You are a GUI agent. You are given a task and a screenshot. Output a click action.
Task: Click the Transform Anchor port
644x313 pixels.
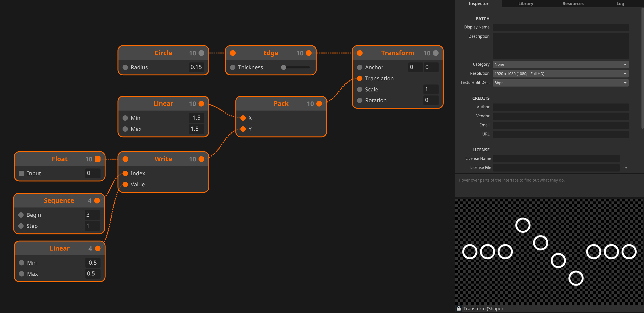(360, 67)
